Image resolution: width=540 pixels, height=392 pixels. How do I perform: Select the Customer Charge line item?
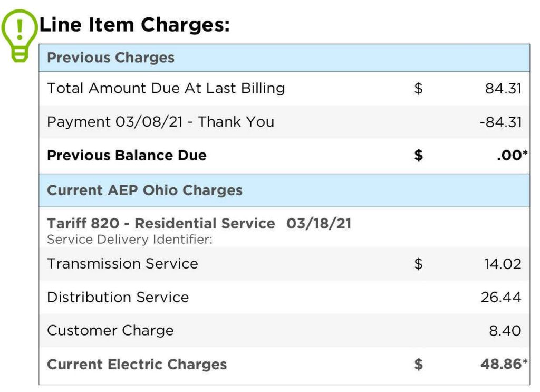[x=110, y=331]
